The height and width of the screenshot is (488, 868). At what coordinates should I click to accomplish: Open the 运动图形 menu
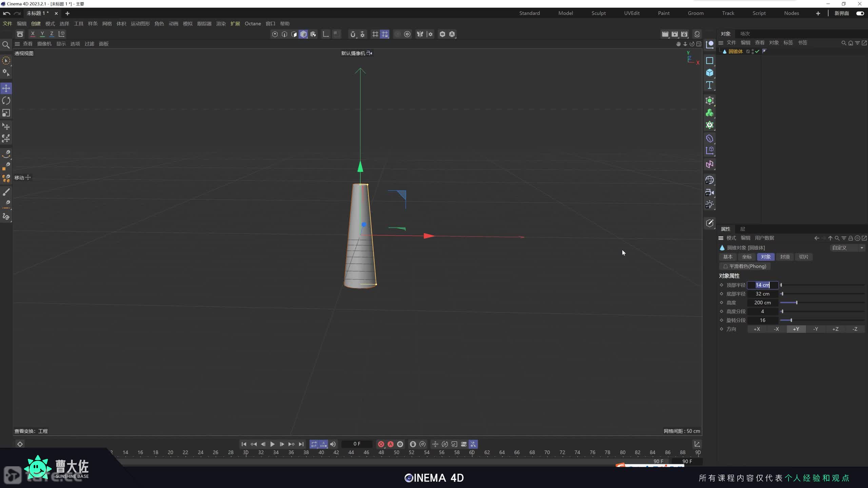click(140, 24)
